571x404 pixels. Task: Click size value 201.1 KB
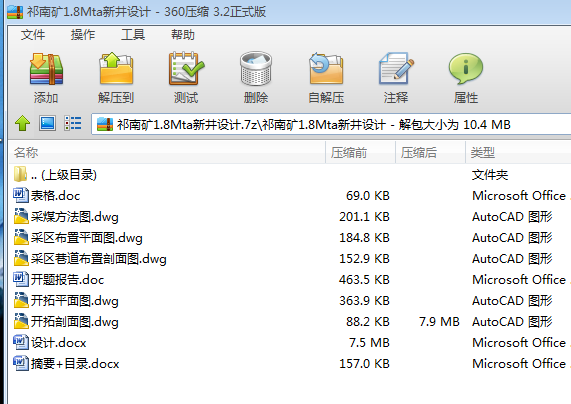coord(365,217)
